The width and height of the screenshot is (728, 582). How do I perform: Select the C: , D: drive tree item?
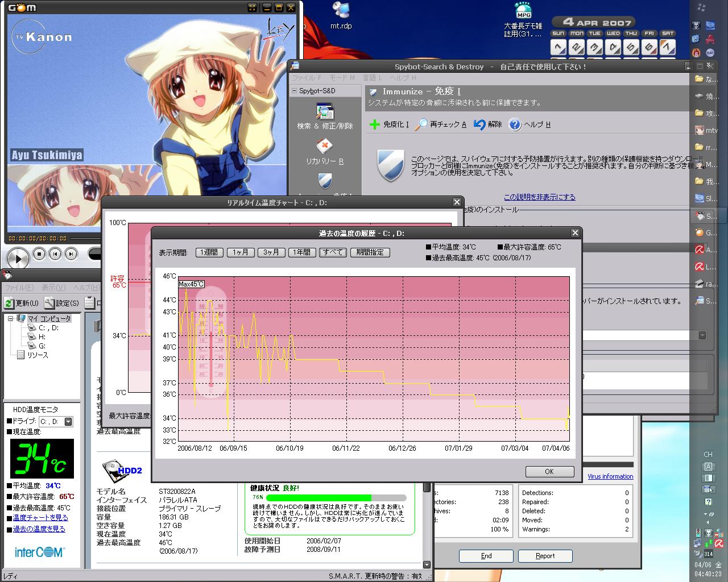point(48,328)
